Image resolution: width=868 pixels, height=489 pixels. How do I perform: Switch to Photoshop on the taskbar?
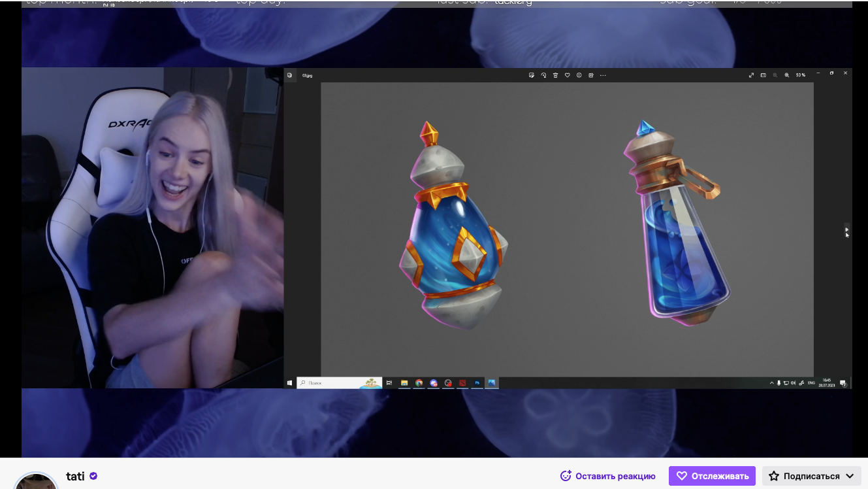(x=477, y=382)
